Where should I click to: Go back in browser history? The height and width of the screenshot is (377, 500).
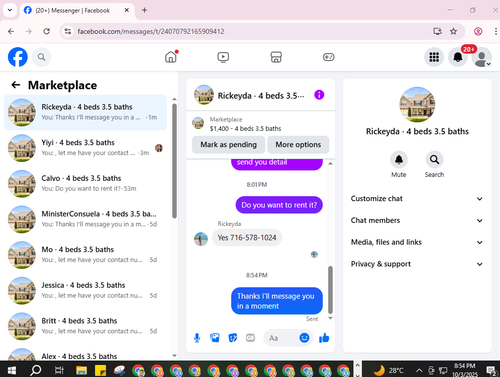point(11,31)
